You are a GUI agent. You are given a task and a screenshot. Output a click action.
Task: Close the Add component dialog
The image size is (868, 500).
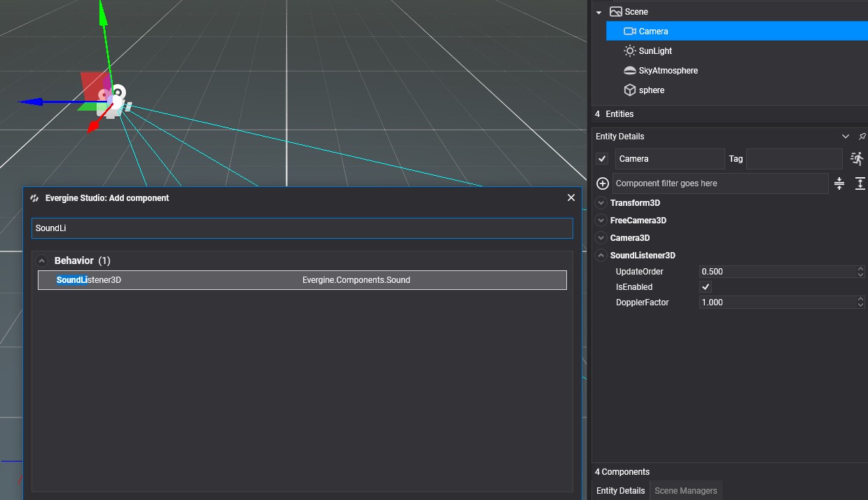570,198
